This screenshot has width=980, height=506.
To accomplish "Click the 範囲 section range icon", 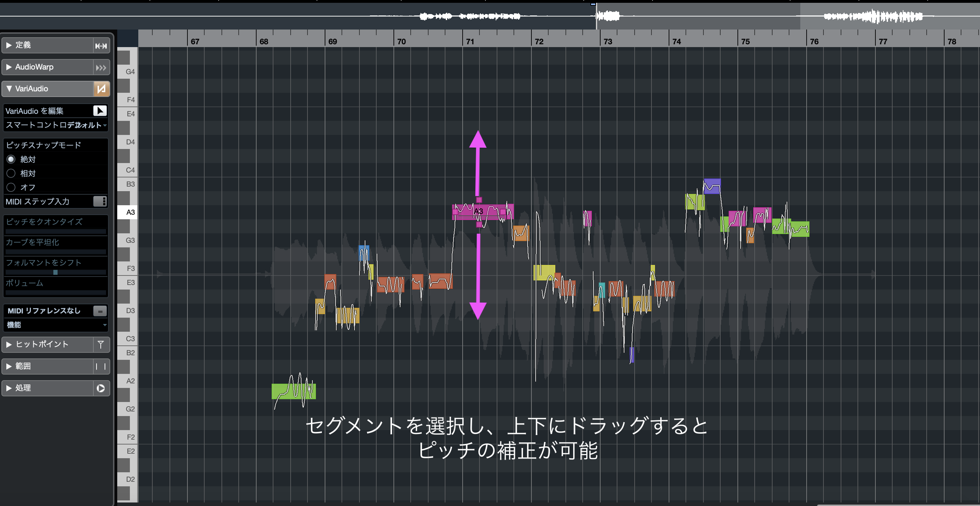I will (101, 366).
